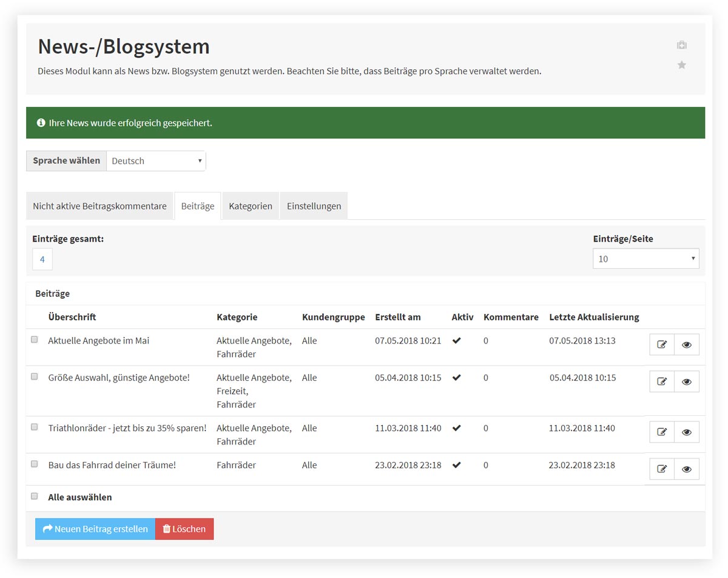The image size is (728, 578).
Task: Click the active checkmark for 'Aktuelle Angebote im Mai'
Action: [457, 341]
